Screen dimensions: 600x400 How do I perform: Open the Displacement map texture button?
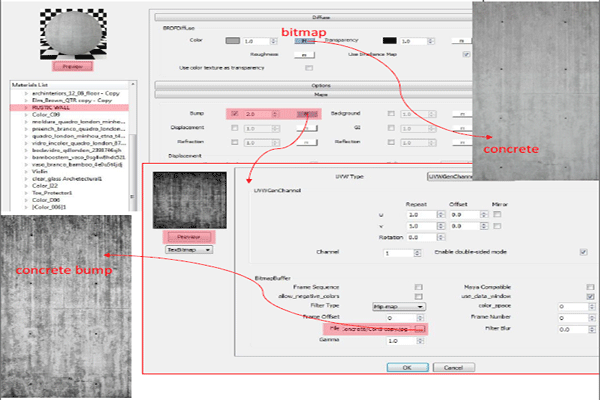(307, 128)
